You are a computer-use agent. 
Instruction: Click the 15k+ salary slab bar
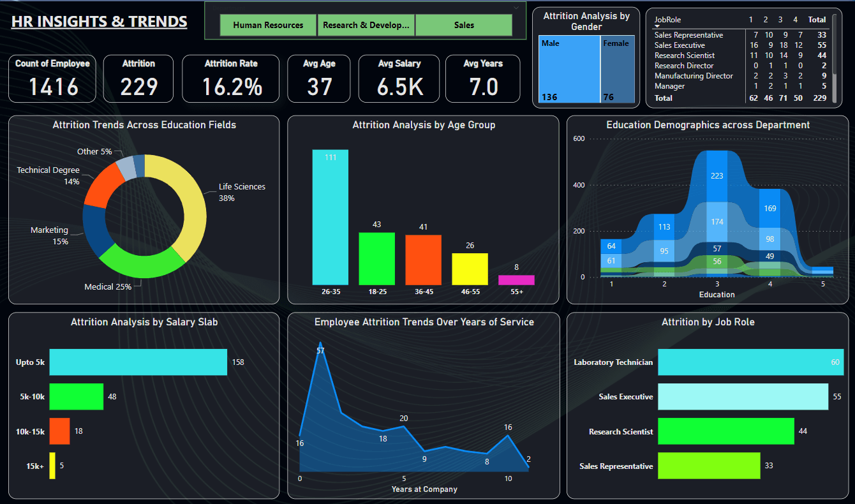pyautogui.click(x=54, y=466)
